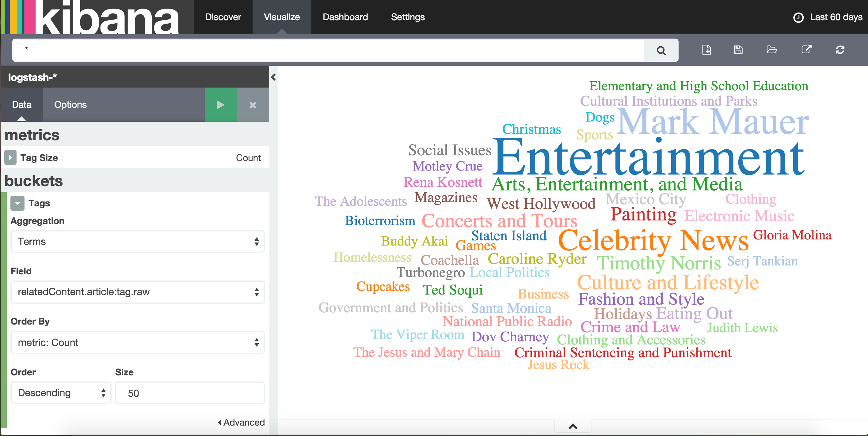Select the Eating Out tag

[x=694, y=314]
